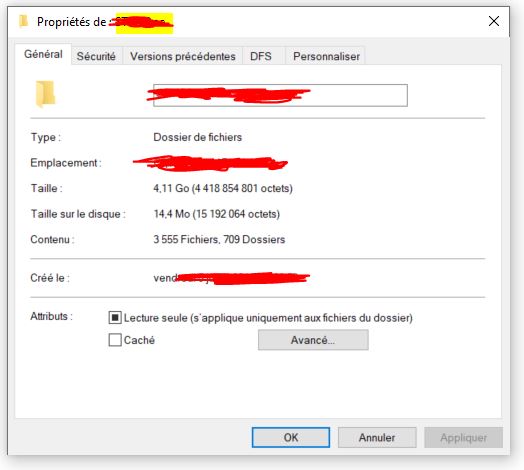This screenshot has height=470, width=524.
Task: Enable the Caché checkbox
Action: click(115, 340)
